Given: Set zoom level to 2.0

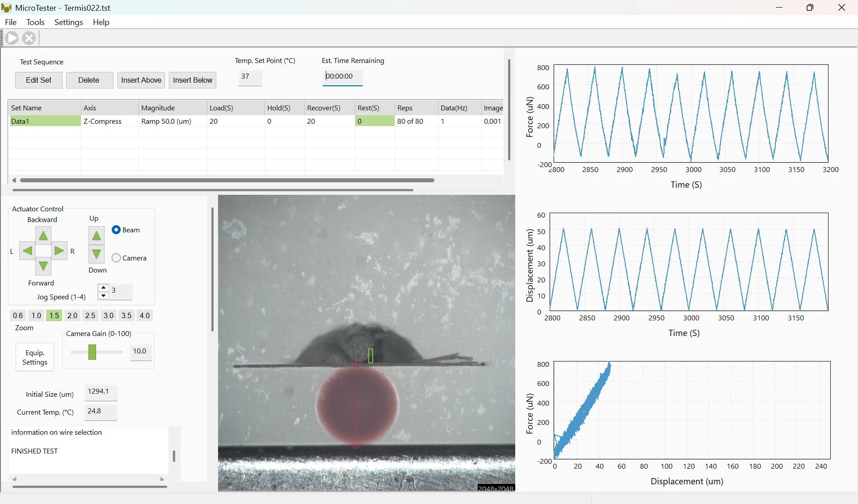Looking at the screenshot, I should pyautogui.click(x=72, y=315).
